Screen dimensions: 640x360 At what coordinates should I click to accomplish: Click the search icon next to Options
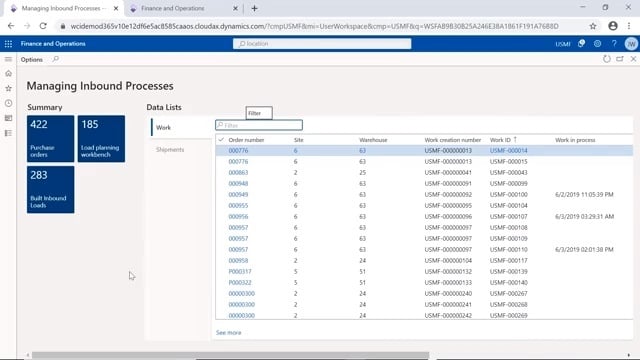(x=56, y=59)
